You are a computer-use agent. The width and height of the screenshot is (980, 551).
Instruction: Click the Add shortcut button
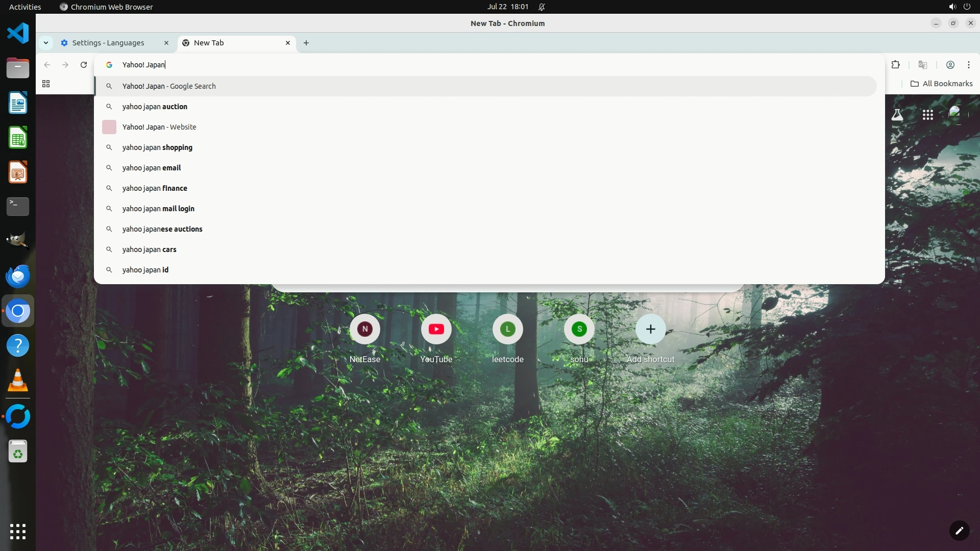pyautogui.click(x=650, y=330)
